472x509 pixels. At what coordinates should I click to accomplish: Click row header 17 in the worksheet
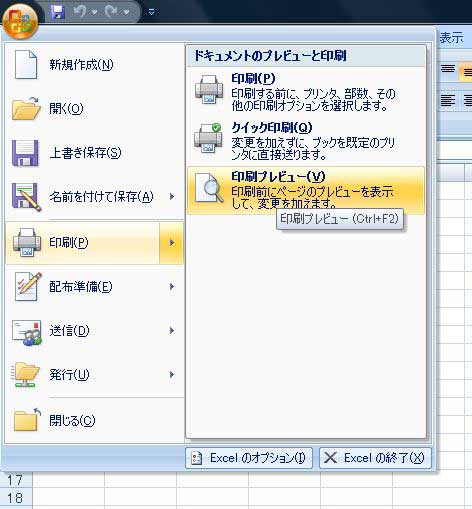16,480
